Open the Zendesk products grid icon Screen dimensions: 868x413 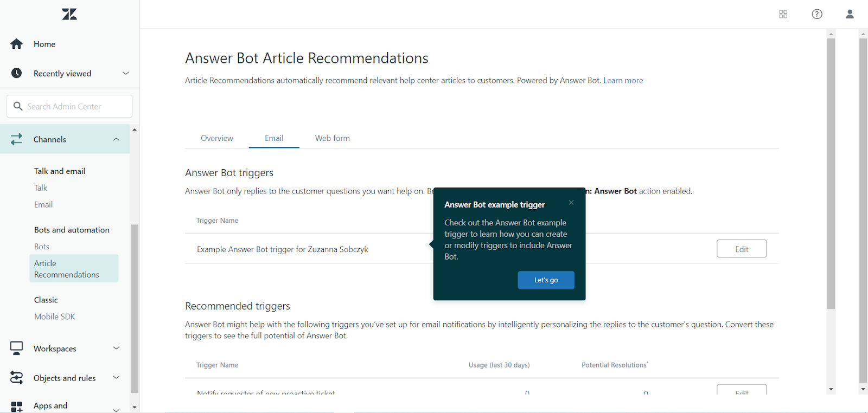pos(783,14)
